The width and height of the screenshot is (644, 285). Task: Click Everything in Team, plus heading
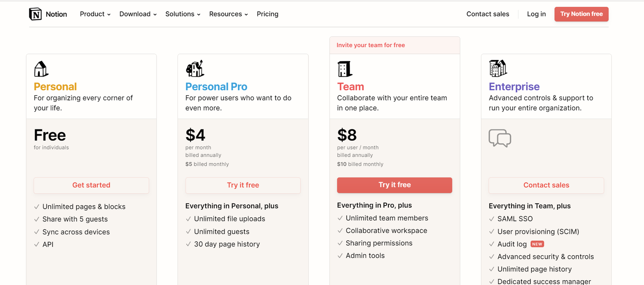click(x=530, y=206)
